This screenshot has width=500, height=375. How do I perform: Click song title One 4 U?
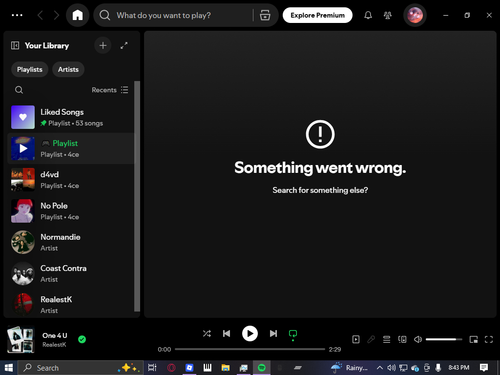(55, 335)
